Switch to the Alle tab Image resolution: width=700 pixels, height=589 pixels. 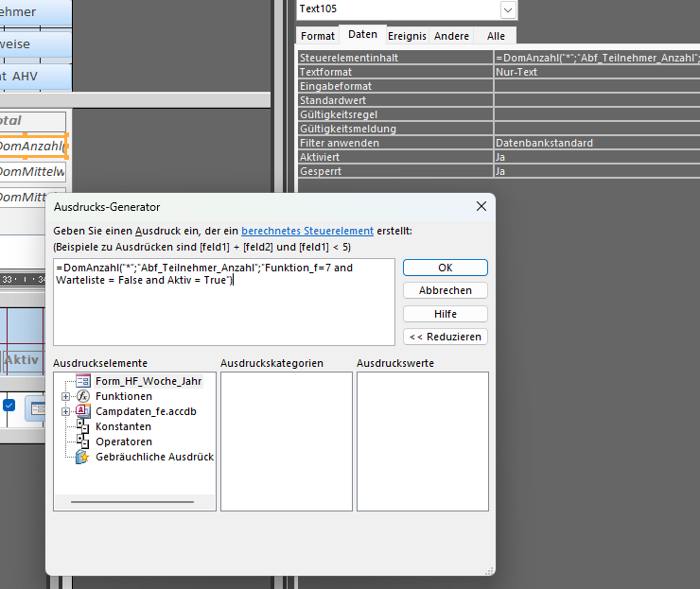(x=496, y=36)
